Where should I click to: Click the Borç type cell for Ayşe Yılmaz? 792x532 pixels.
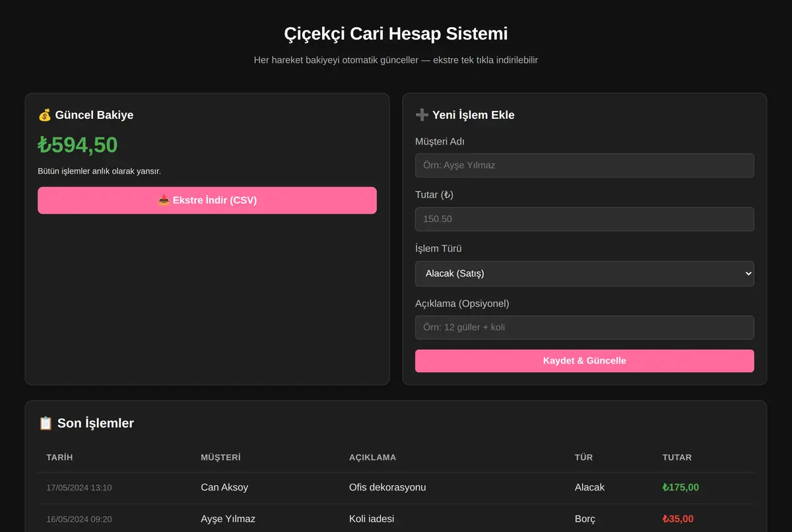[x=585, y=519]
